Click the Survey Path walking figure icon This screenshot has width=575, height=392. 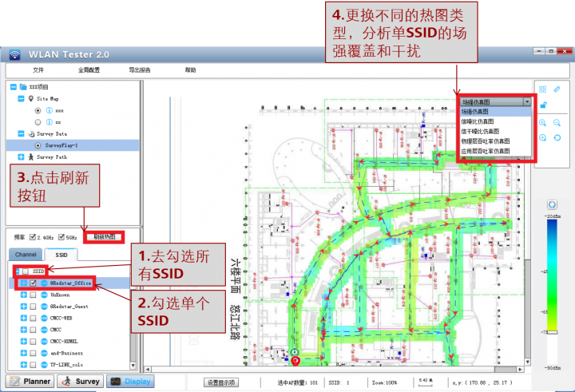(x=31, y=157)
